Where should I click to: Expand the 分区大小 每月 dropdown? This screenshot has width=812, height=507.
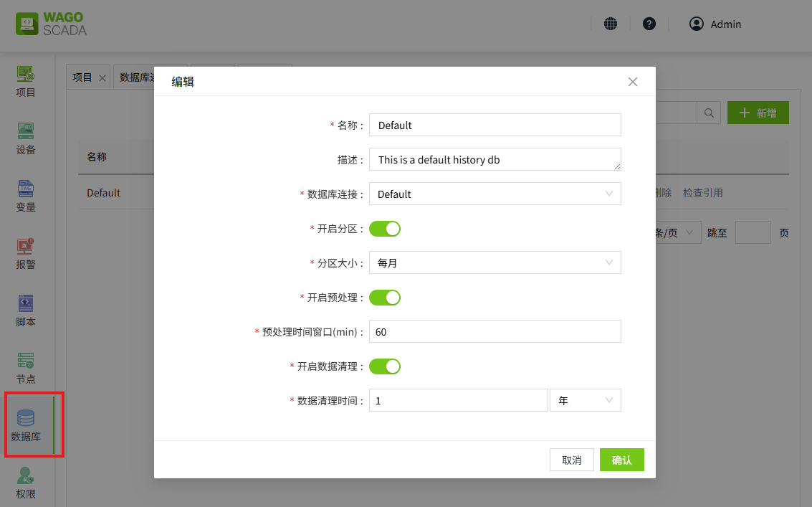495,262
